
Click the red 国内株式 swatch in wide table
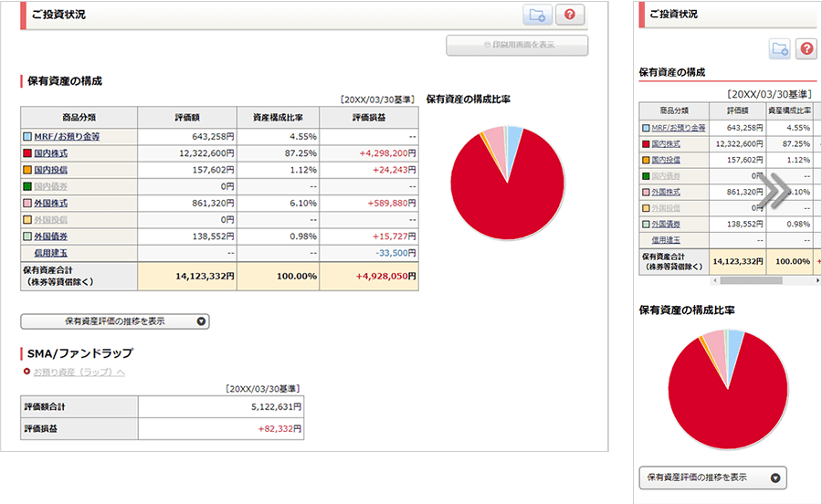27,153
